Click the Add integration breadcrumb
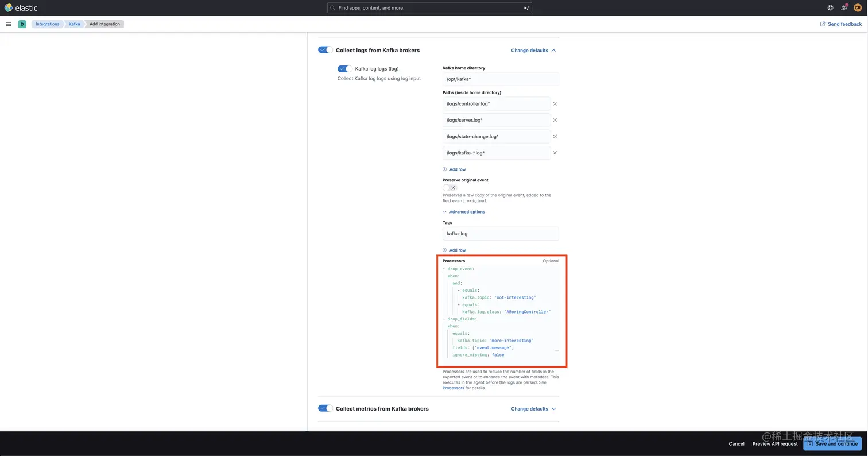 (x=104, y=24)
